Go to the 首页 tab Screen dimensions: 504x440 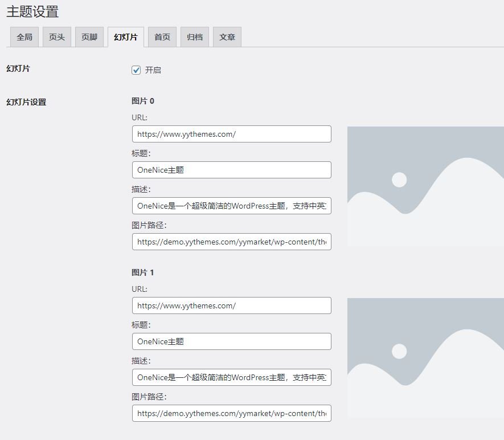pyautogui.click(x=162, y=37)
